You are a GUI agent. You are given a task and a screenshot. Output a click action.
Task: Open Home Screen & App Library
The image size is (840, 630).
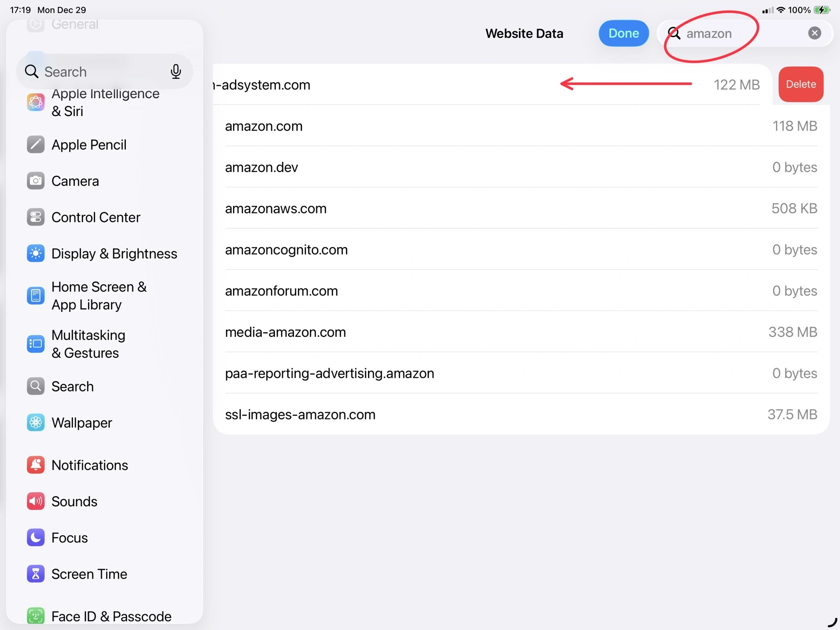(x=99, y=295)
